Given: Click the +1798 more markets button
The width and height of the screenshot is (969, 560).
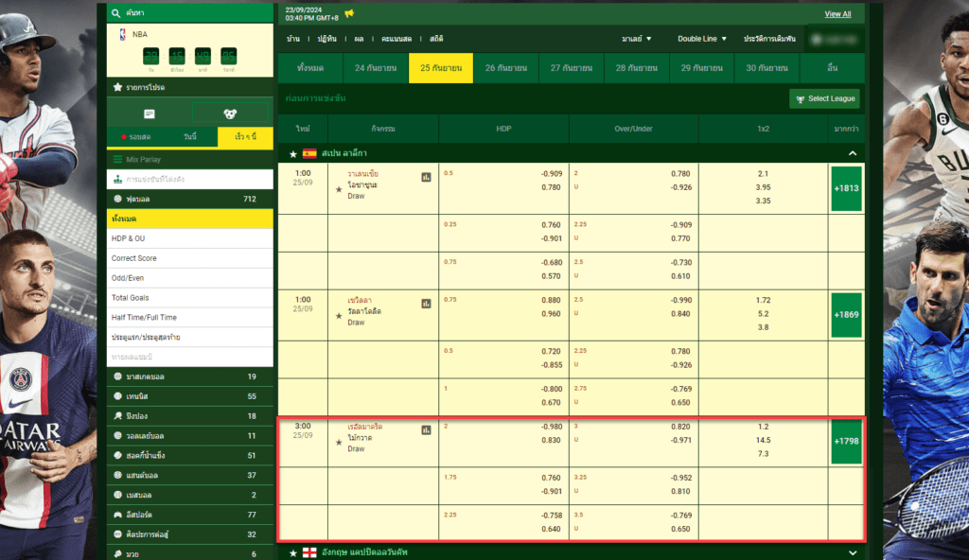Looking at the screenshot, I should tap(846, 442).
